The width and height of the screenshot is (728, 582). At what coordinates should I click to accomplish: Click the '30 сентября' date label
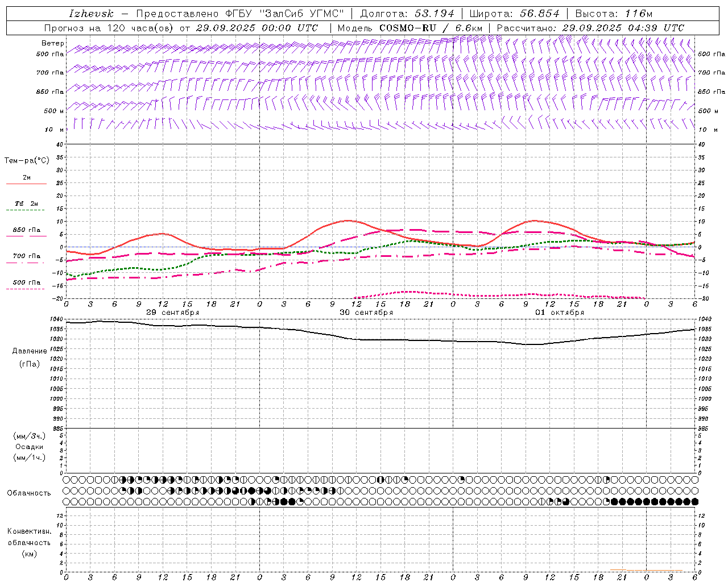pyautogui.click(x=366, y=313)
